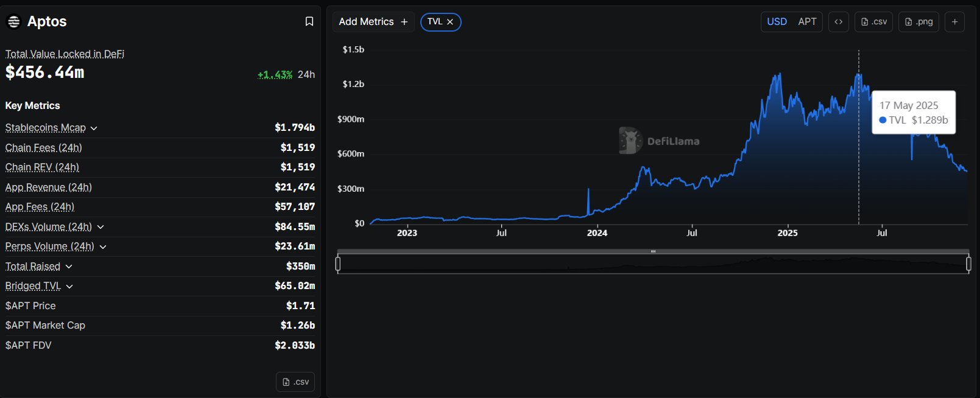Click the TVL $1.289b tooltip entry
This screenshot has width=980, height=398.
[914, 120]
